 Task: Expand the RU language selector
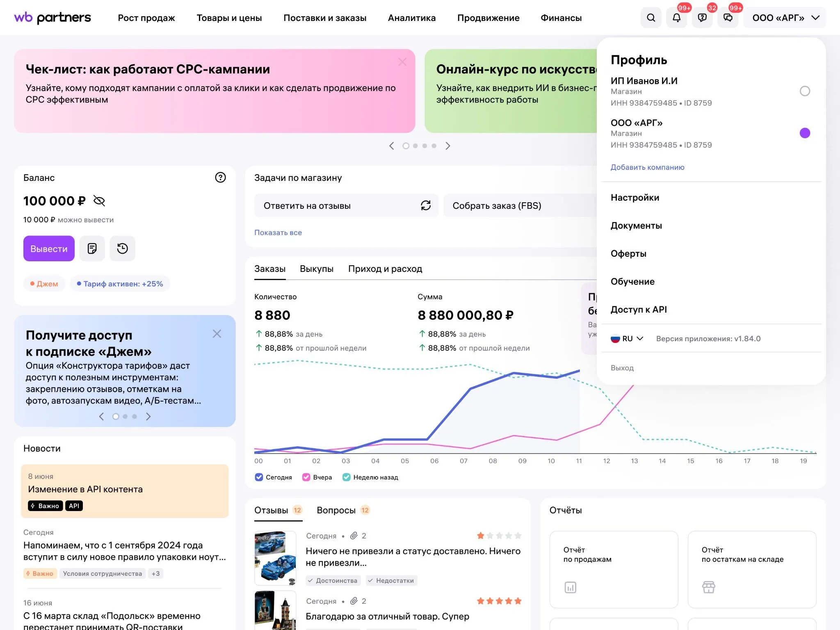pyautogui.click(x=627, y=338)
